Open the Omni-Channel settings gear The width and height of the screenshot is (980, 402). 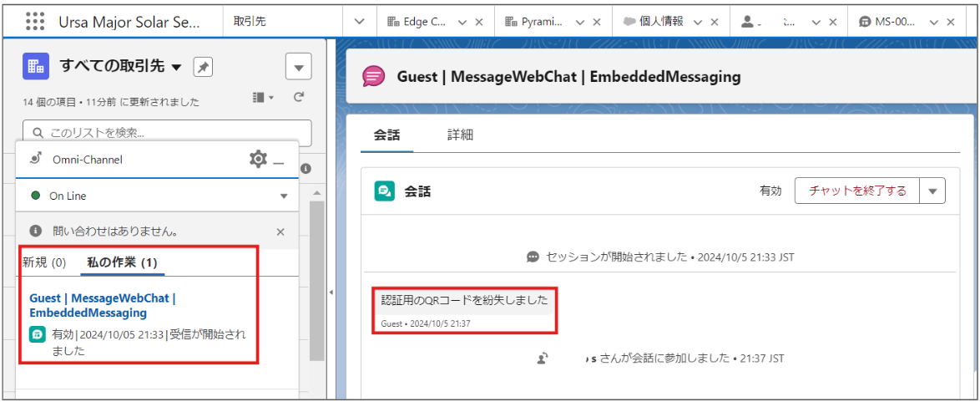257,159
